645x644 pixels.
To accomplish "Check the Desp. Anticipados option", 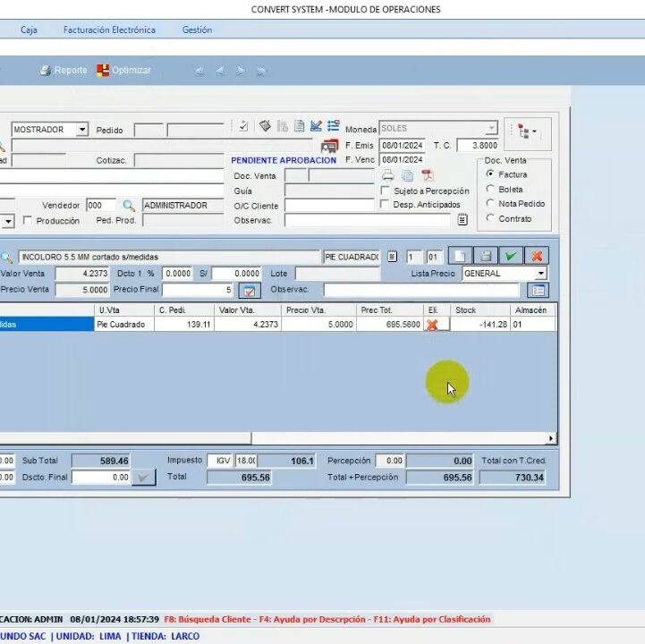I will tap(385, 205).
